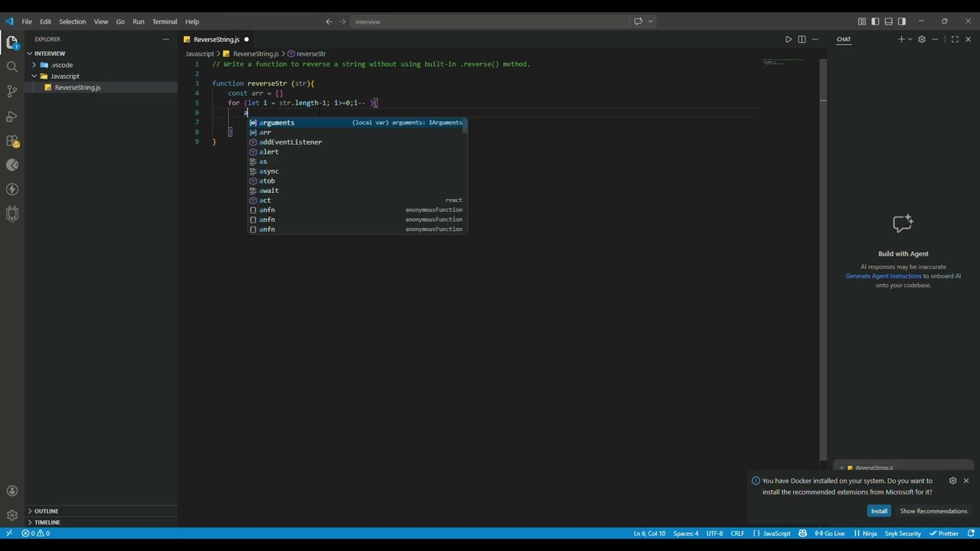Open the Explorer view in activity bar

pos(12,43)
